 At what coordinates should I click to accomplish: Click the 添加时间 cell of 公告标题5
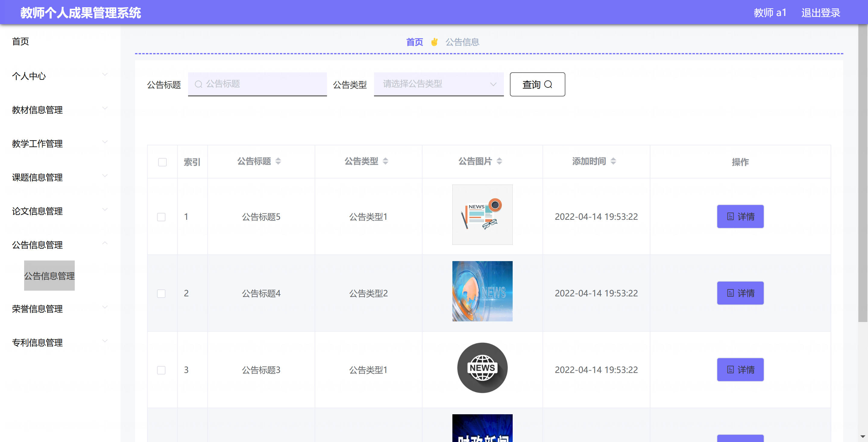[596, 216]
